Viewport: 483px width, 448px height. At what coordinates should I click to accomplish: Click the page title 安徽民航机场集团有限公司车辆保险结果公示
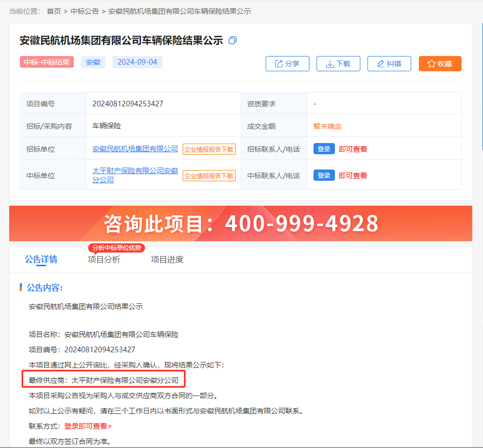(x=121, y=40)
